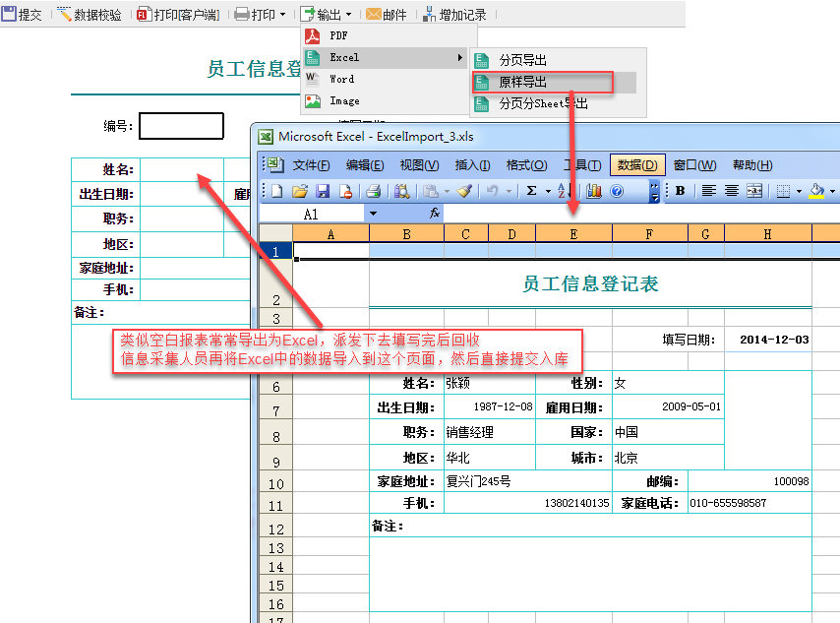Click the Excel Permission icon

click(345, 191)
